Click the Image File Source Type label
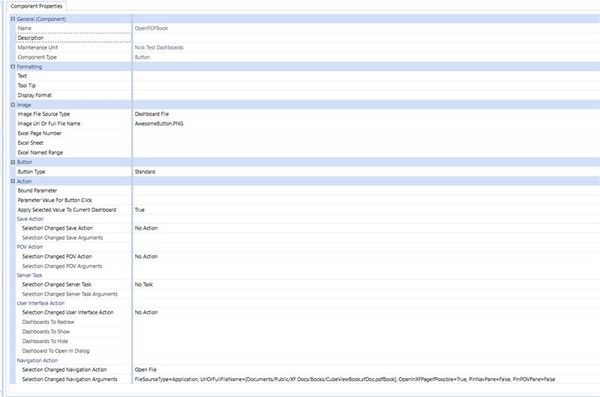Screen dimensions: 600x397 point(44,114)
